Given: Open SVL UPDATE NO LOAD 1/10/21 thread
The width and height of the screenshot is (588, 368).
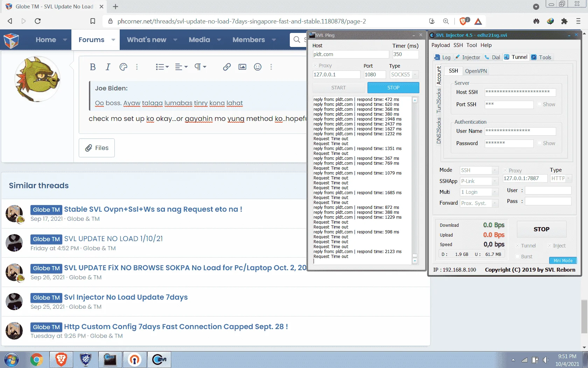Looking at the screenshot, I should click(x=113, y=239).
